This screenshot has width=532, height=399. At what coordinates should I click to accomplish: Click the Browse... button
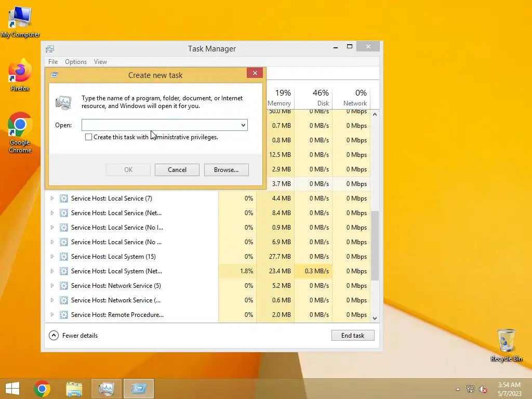227,170
